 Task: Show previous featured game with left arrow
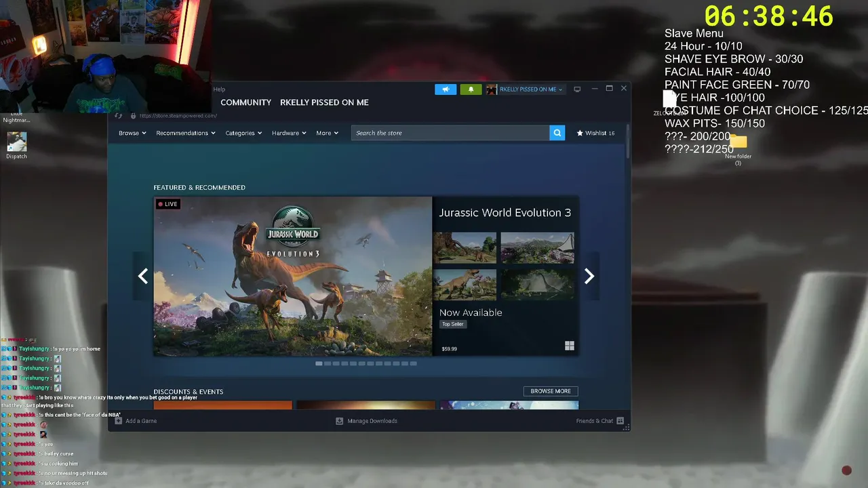[x=143, y=276]
